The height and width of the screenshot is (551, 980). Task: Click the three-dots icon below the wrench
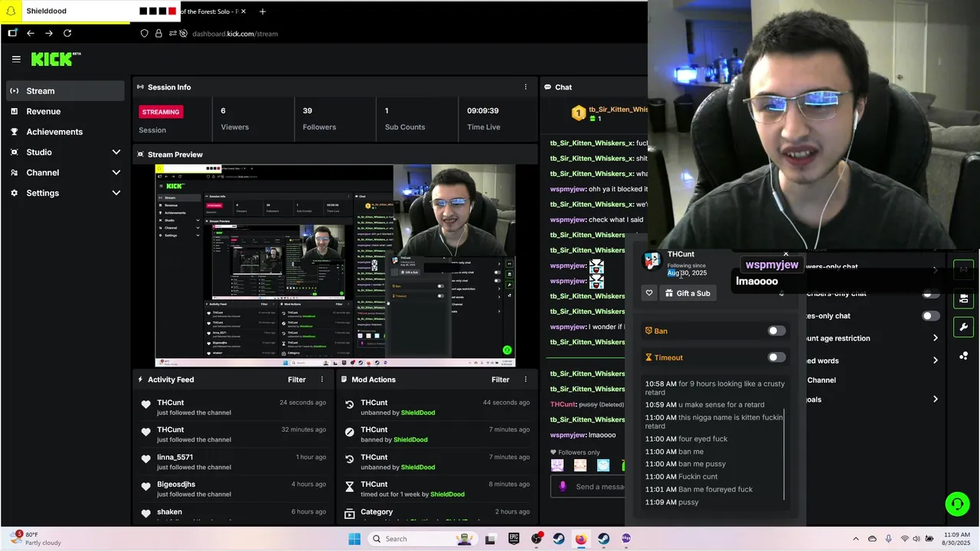[963, 356]
